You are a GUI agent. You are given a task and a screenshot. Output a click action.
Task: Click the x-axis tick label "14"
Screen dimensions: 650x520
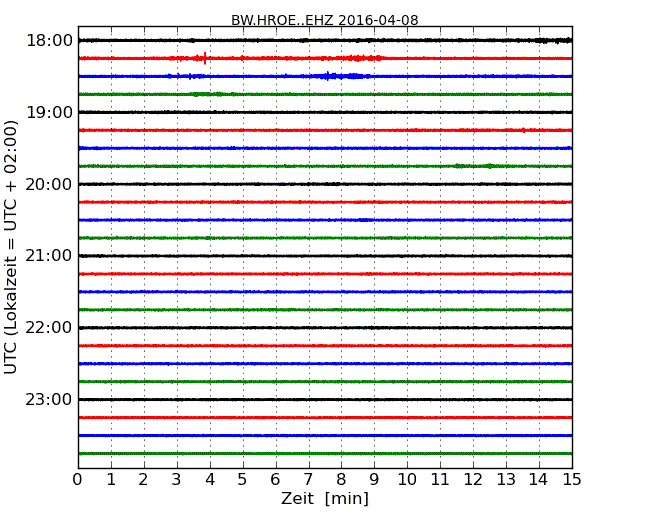coord(539,480)
